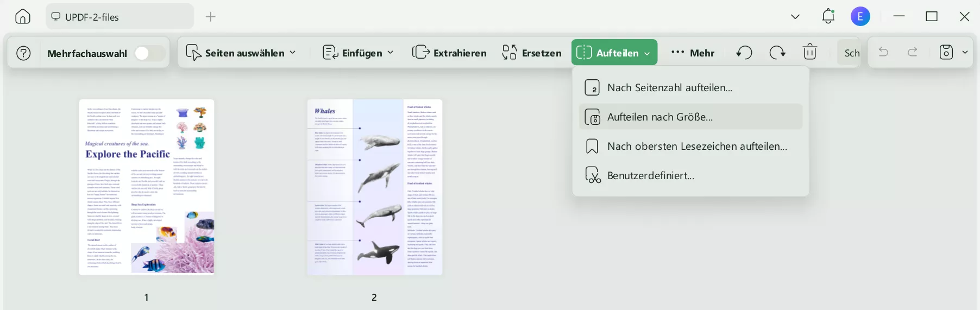This screenshot has width=980, height=310.
Task: Choose Nach obersten Lesezeichen aufteilen
Action: pos(690,146)
